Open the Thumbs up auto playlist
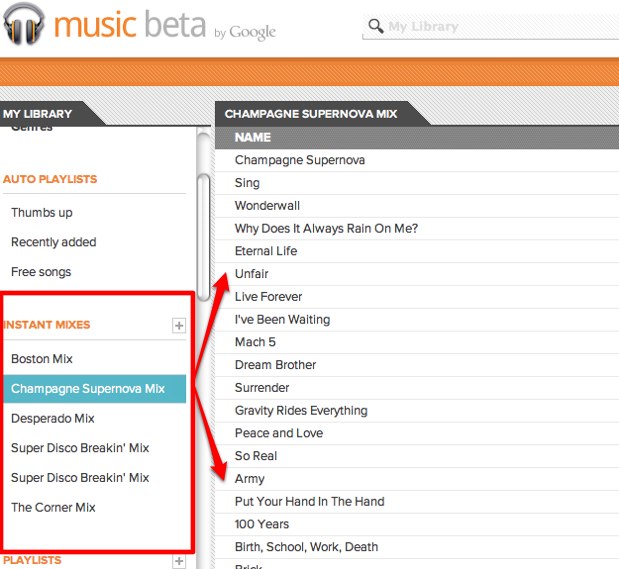 coord(42,212)
